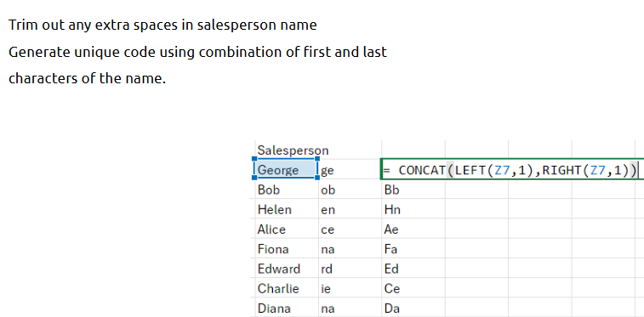Click the Alice name cell
The width and height of the screenshot is (644, 317).
pyautogui.click(x=286, y=229)
